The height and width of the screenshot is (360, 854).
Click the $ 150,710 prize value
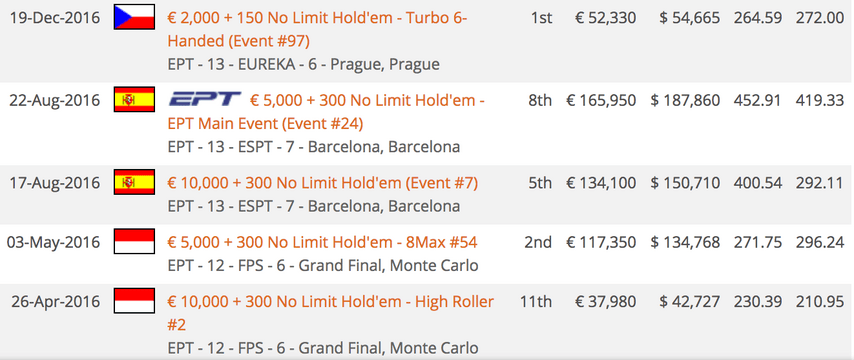[x=685, y=184]
